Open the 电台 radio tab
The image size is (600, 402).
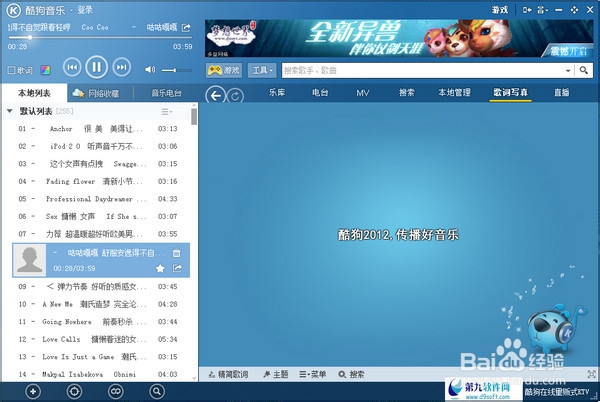[x=320, y=93]
